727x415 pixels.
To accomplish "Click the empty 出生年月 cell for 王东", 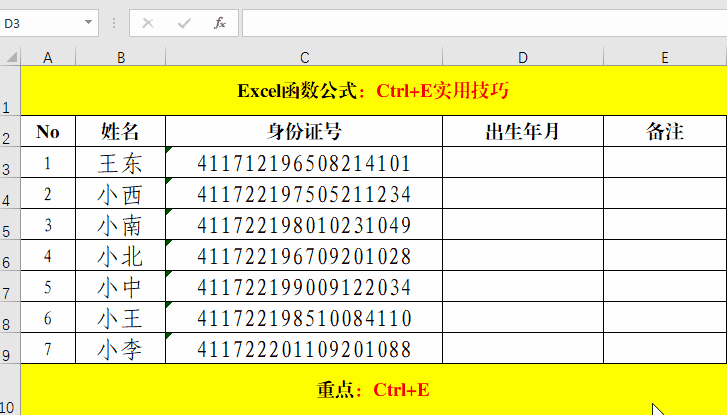I will 523,162.
